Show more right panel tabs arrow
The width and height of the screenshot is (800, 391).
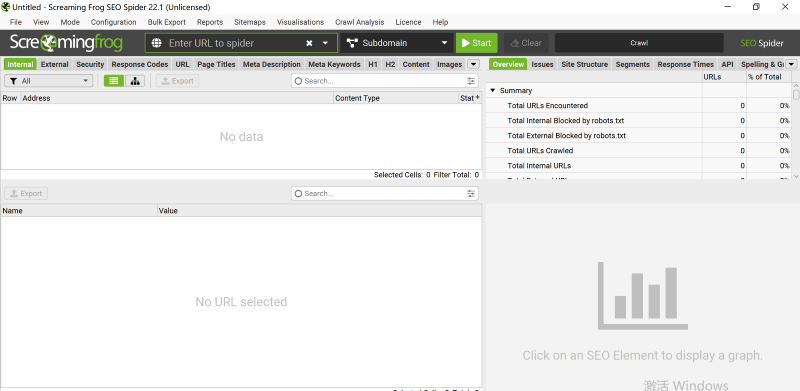[791, 64]
